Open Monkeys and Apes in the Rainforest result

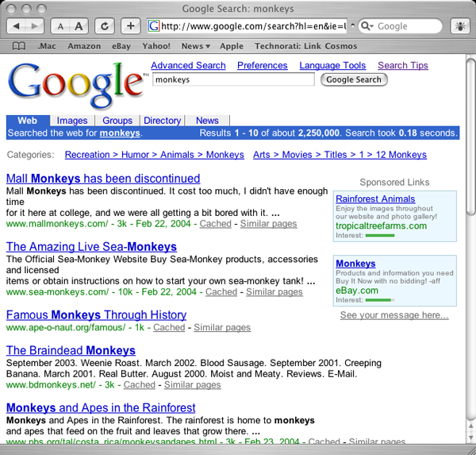[101, 407]
